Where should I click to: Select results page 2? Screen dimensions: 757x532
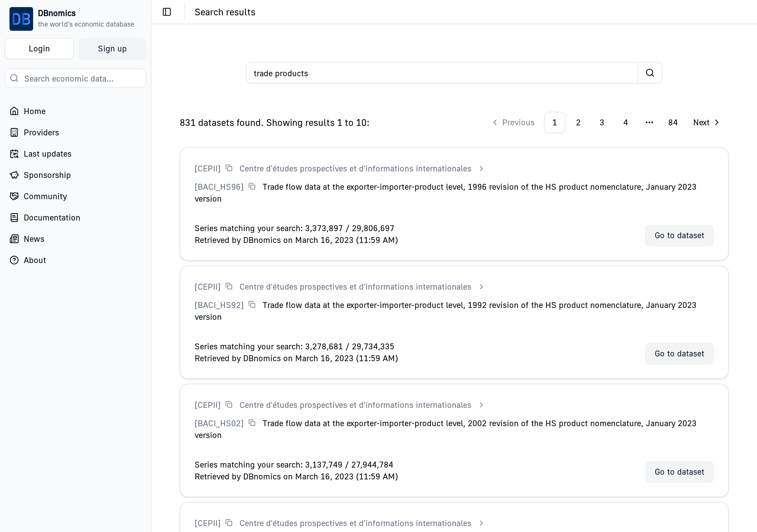578,123
